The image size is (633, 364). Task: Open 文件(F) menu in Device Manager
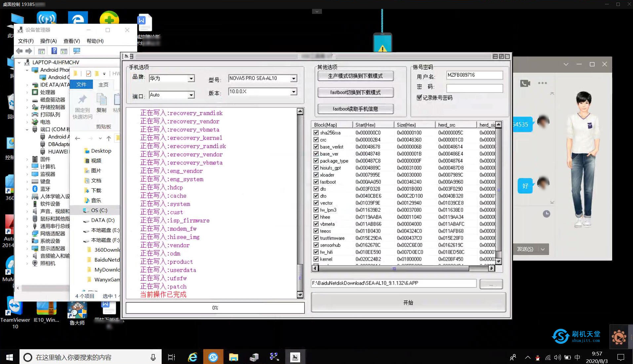(26, 41)
